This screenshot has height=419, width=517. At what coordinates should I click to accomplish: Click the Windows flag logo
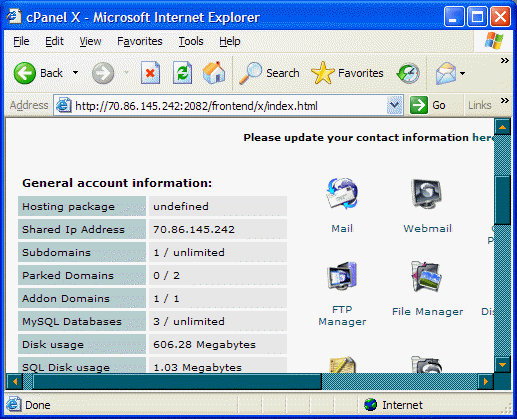click(x=494, y=41)
